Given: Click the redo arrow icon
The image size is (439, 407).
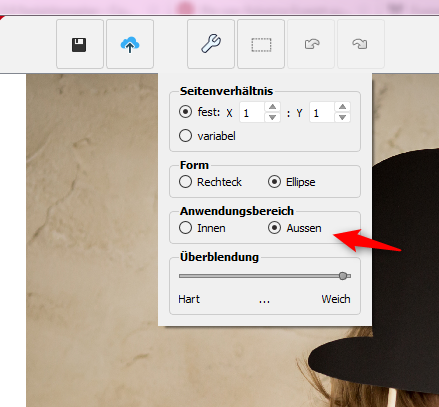Looking at the screenshot, I should click(361, 44).
